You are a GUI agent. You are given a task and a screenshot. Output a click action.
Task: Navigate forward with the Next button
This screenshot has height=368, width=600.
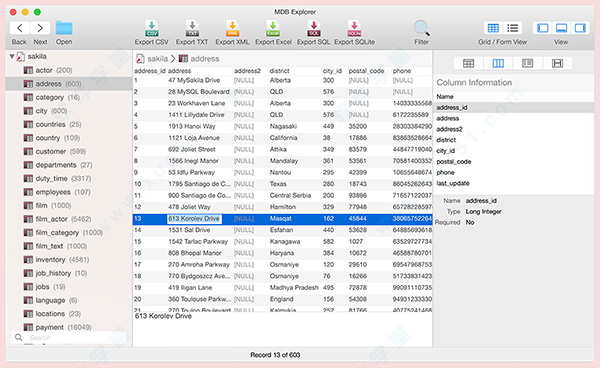click(x=40, y=28)
